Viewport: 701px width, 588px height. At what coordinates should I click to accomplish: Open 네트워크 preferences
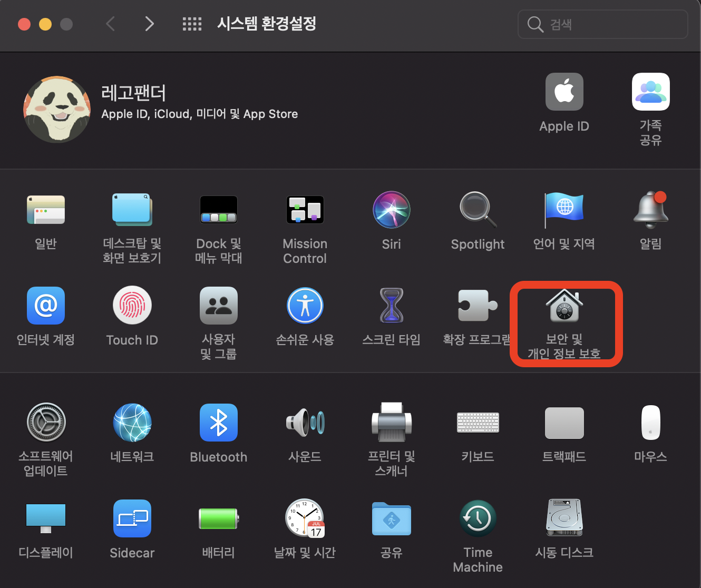pyautogui.click(x=132, y=423)
